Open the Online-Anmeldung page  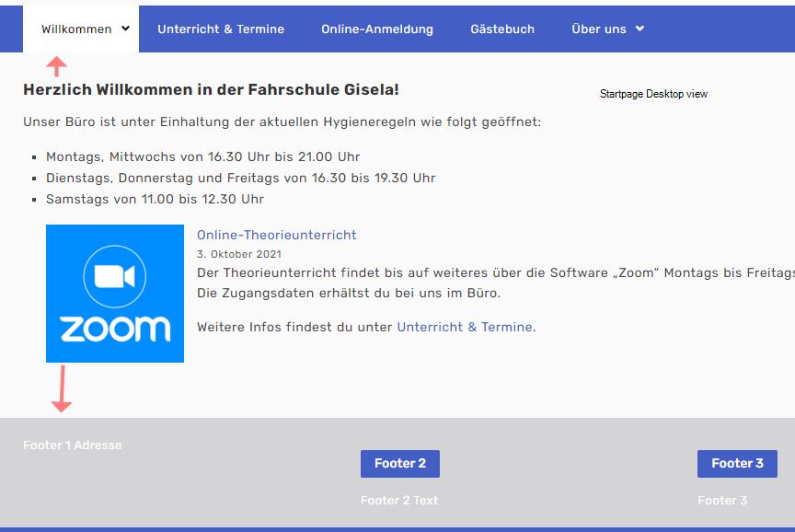click(x=377, y=29)
